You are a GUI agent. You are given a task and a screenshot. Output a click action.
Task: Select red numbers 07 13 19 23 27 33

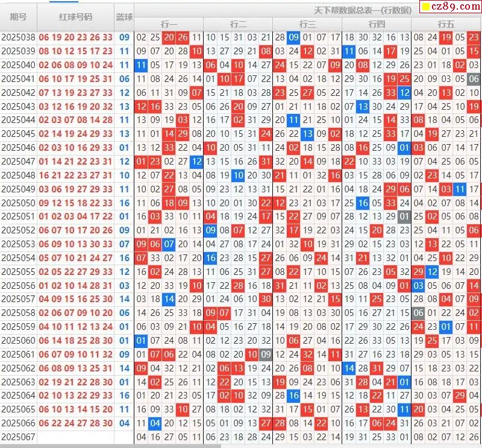tap(76, 93)
